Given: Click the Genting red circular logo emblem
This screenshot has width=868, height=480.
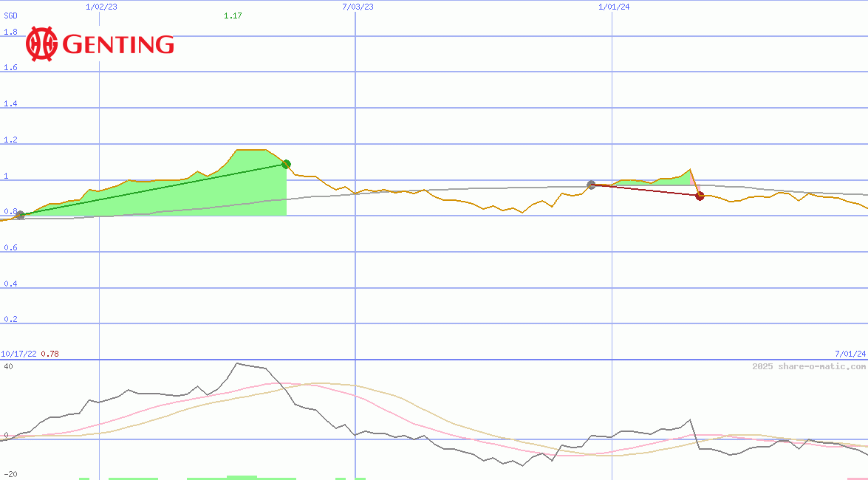Looking at the screenshot, I should tap(41, 44).
